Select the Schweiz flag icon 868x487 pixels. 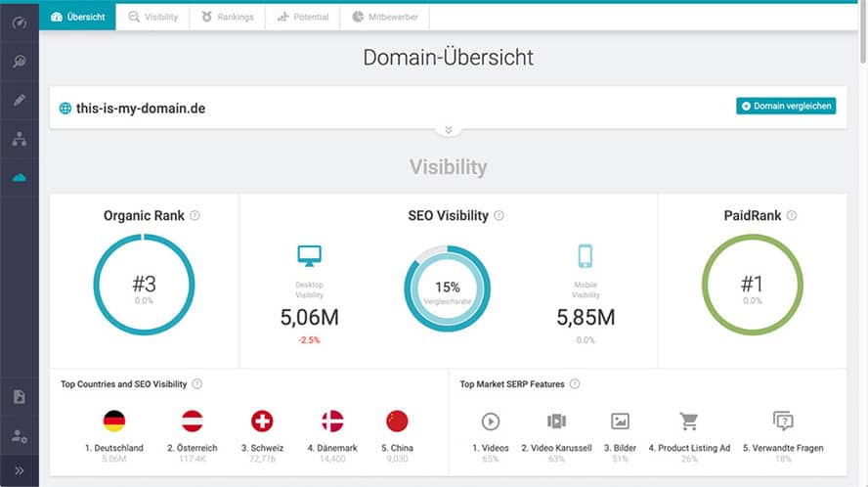(262, 421)
